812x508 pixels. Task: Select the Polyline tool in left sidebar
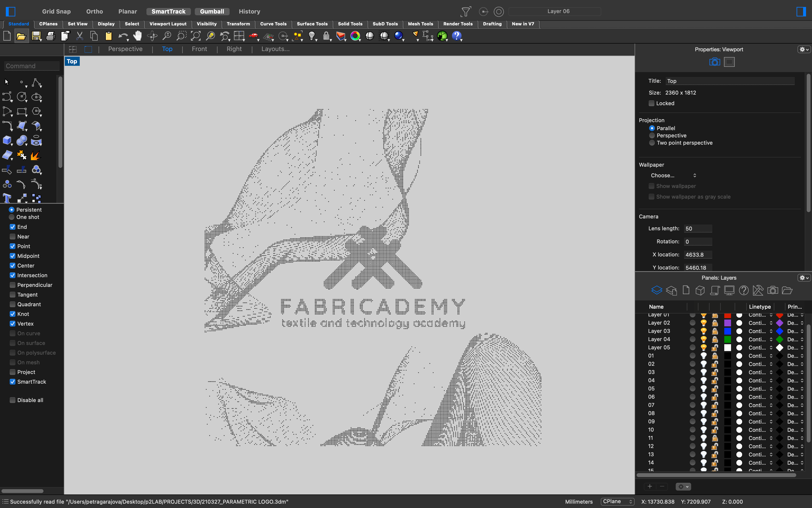pyautogui.click(x=36, y=83)
